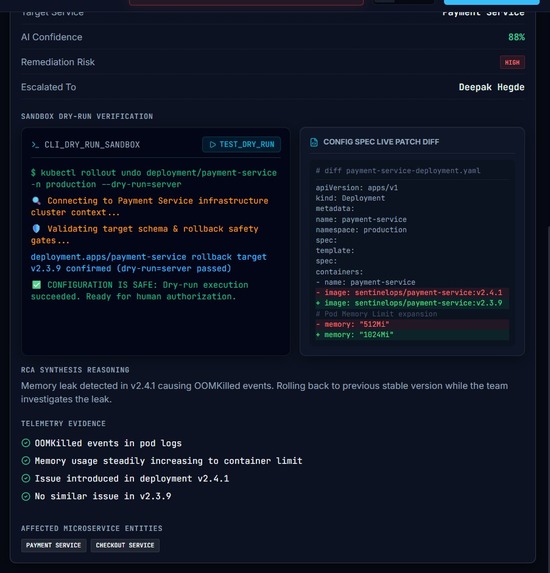This screenshot has height=573, width=550.
Task: Click the shield icon before Validating target schema
Action: tap(36, 229)
